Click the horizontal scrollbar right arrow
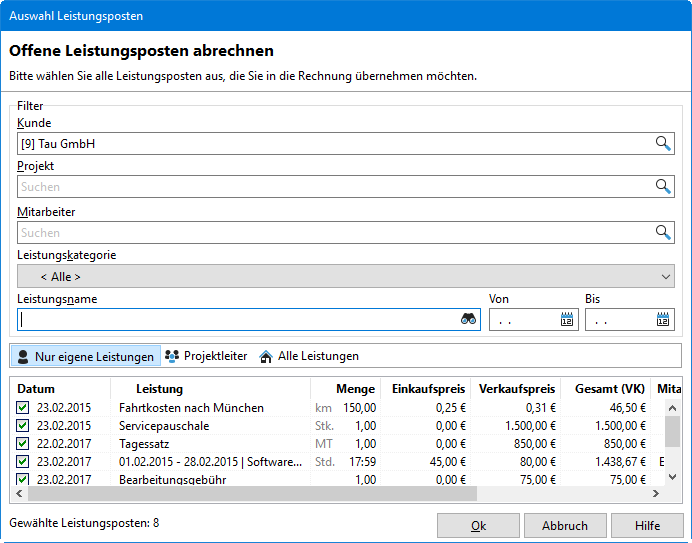Viewport: 692px width, 543px height. point(655,494)
